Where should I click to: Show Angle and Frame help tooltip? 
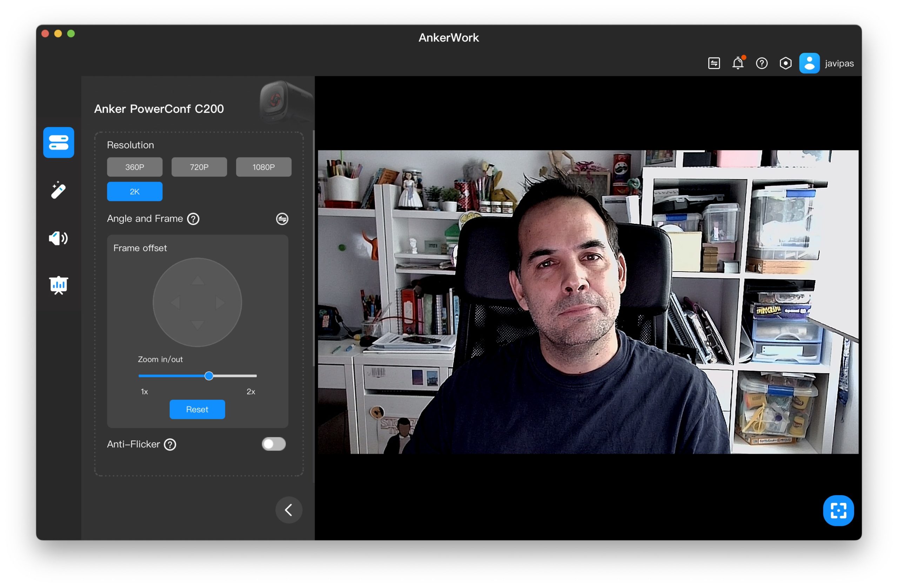coord(193,219)
